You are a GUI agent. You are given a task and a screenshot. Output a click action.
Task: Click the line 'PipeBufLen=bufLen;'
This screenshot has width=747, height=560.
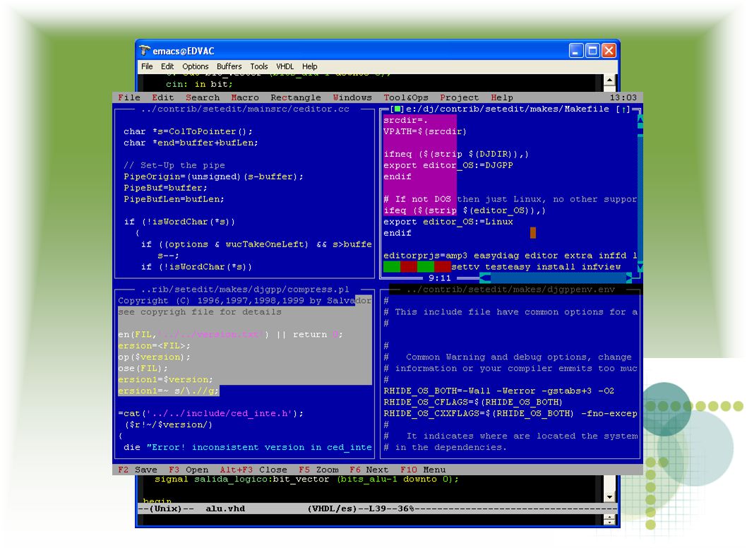pyautogui.click(x=174, y=199)
